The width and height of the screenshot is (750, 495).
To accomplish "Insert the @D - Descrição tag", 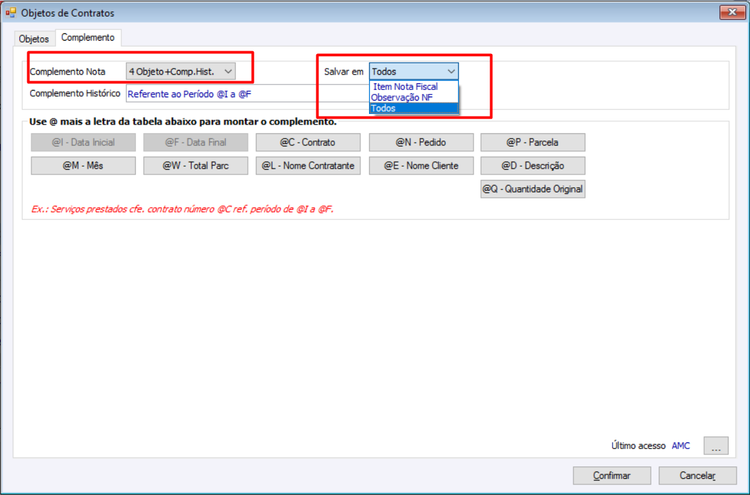I will 533,166.
